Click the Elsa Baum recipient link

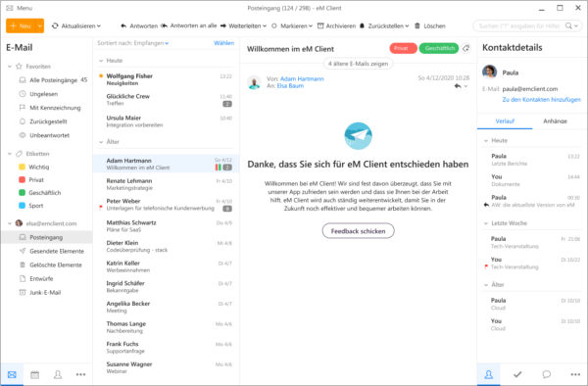click(x=290, y=86)
